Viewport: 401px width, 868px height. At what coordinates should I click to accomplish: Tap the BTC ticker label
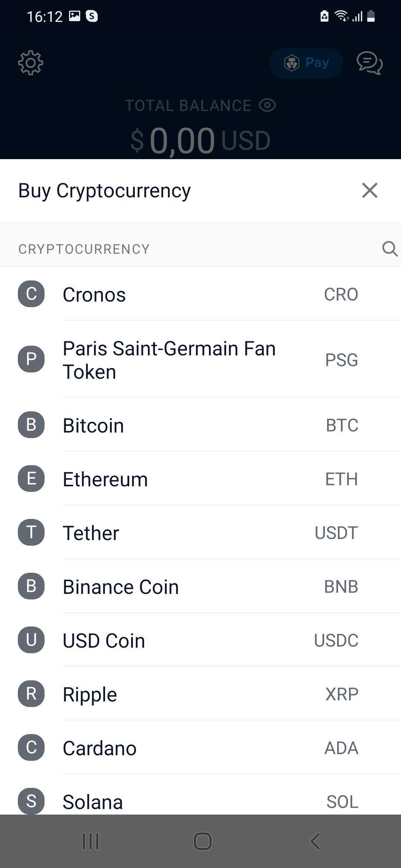(x=342, y=425)
